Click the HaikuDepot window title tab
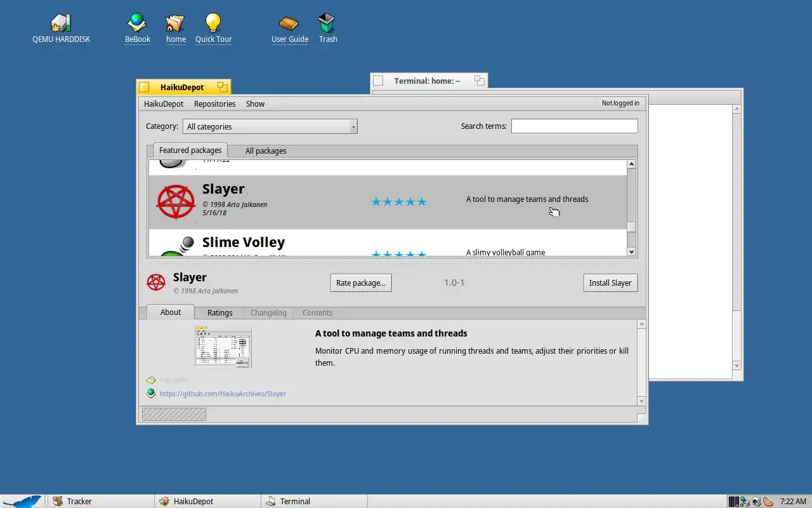Screen dimensions: 812x508 pos(183,87)
